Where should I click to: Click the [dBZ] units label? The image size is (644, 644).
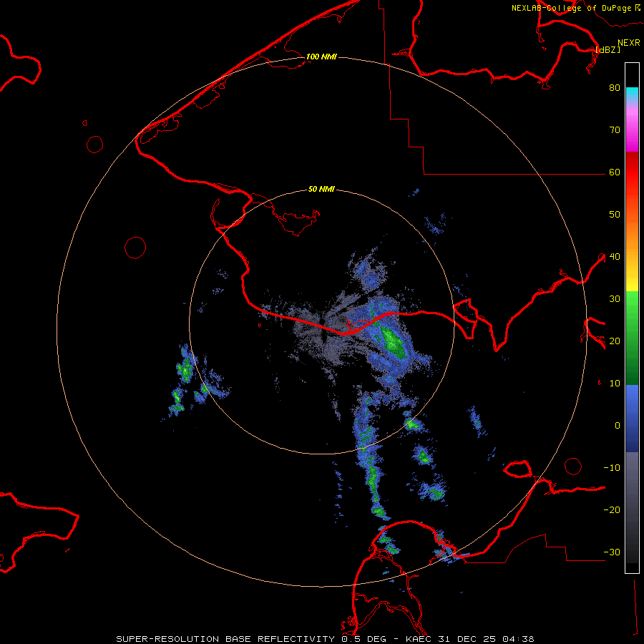608,49
